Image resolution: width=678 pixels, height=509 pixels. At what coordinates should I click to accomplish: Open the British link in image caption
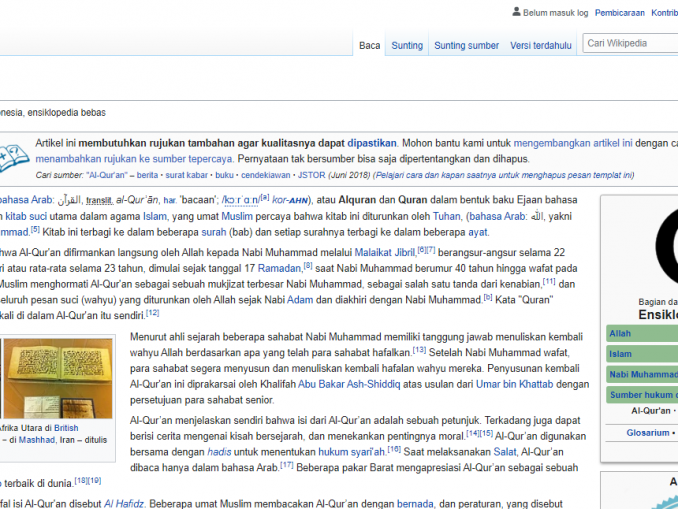tap(66, 428)
